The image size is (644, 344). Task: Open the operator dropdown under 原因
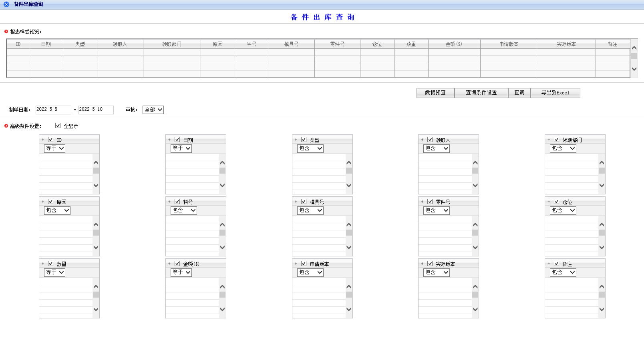point(57,210)
